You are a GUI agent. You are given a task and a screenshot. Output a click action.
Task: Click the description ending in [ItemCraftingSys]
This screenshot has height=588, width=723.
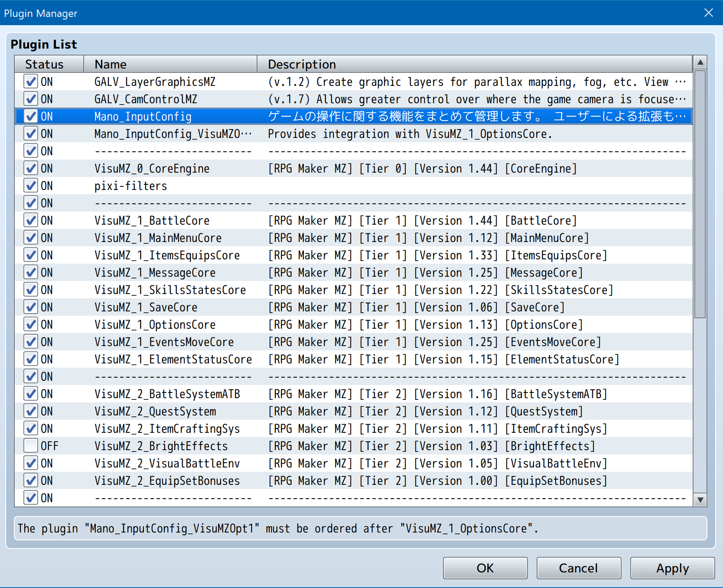coord(437,428)
